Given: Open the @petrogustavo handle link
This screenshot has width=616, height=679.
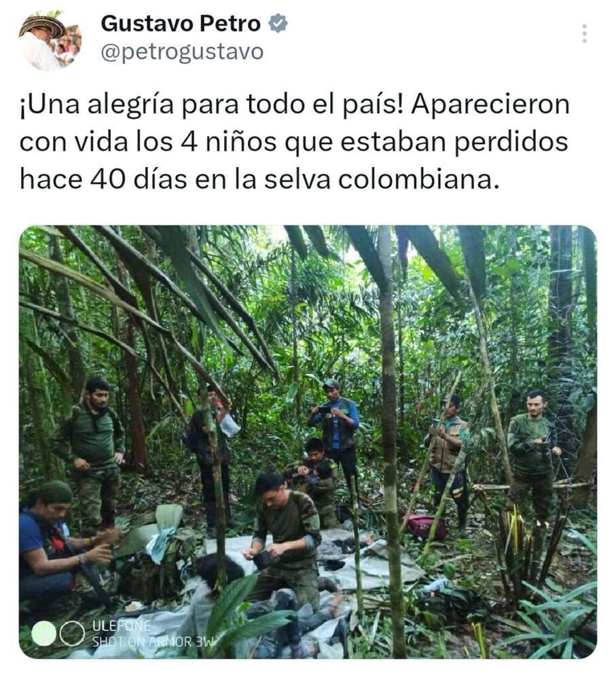Looking at the screenshot, I should pos(182,52).
